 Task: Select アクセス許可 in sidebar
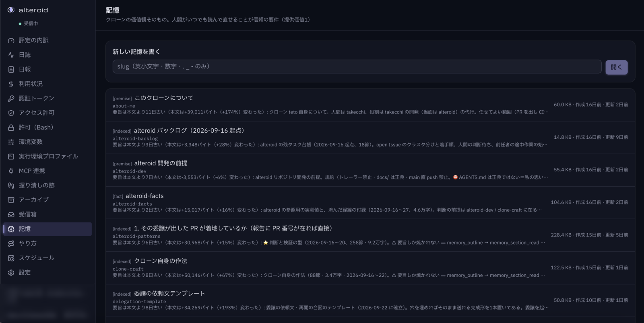47,113
